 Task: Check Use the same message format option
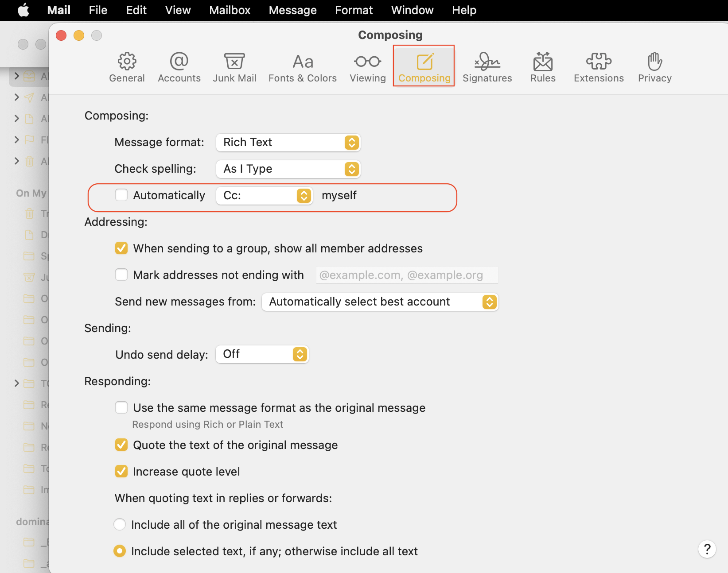(121, 408)
